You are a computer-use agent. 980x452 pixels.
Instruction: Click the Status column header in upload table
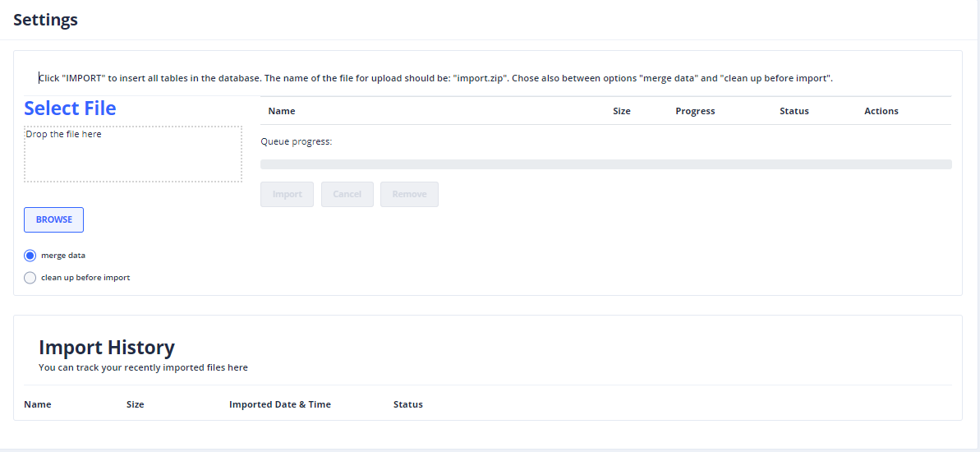tap(794, 111)
